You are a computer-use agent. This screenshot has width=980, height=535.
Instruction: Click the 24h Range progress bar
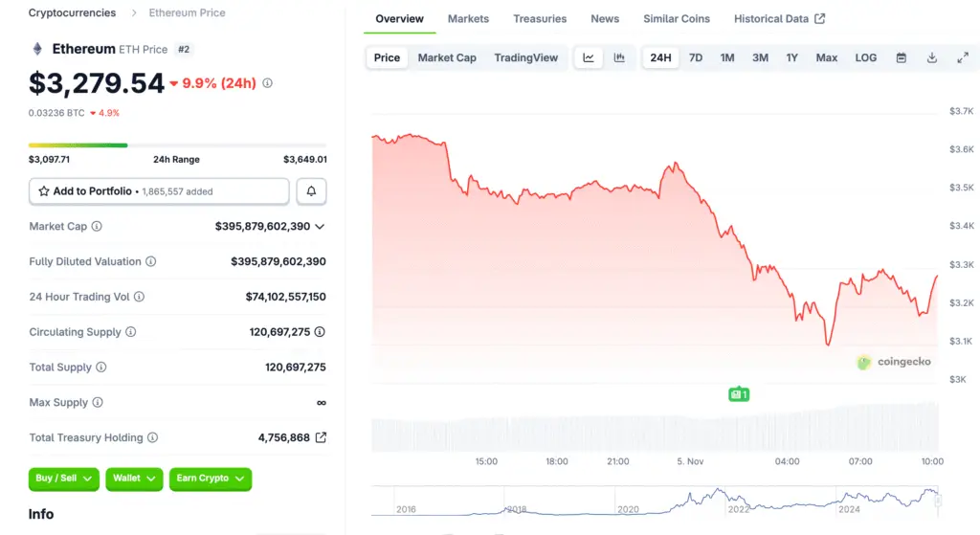tap(177, 145)
